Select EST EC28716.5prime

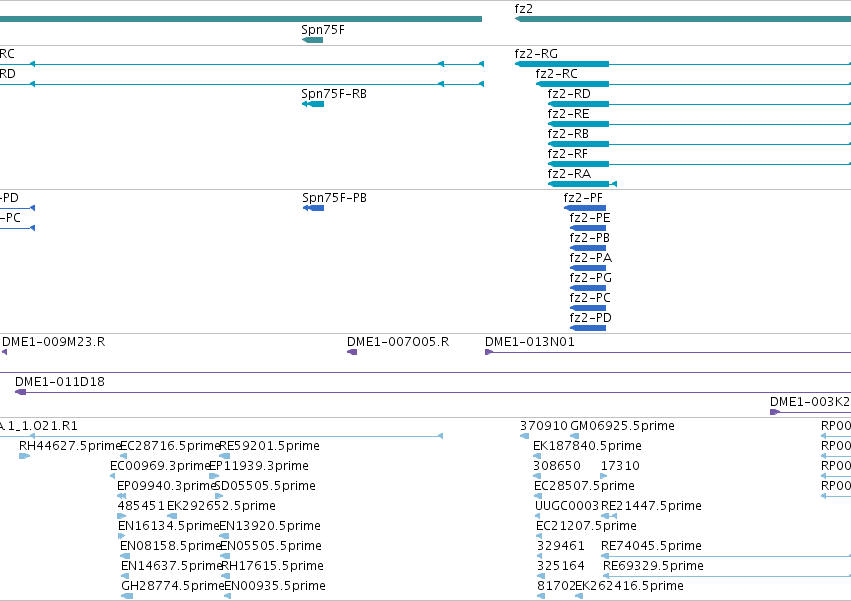(123, 456)
